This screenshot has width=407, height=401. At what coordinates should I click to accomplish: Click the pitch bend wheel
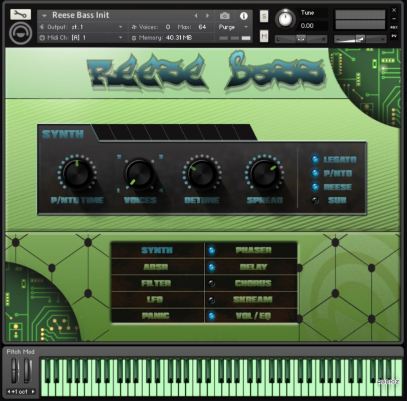coord(14,371)
